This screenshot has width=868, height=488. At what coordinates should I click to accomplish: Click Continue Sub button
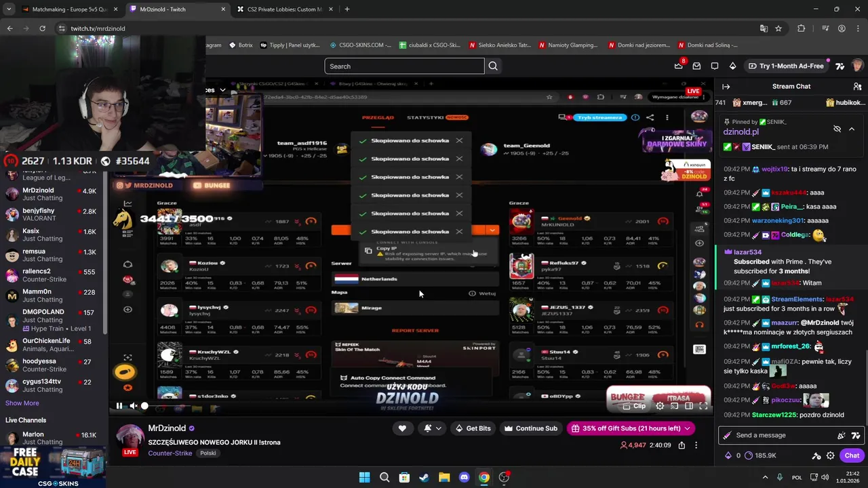point(530,428)
